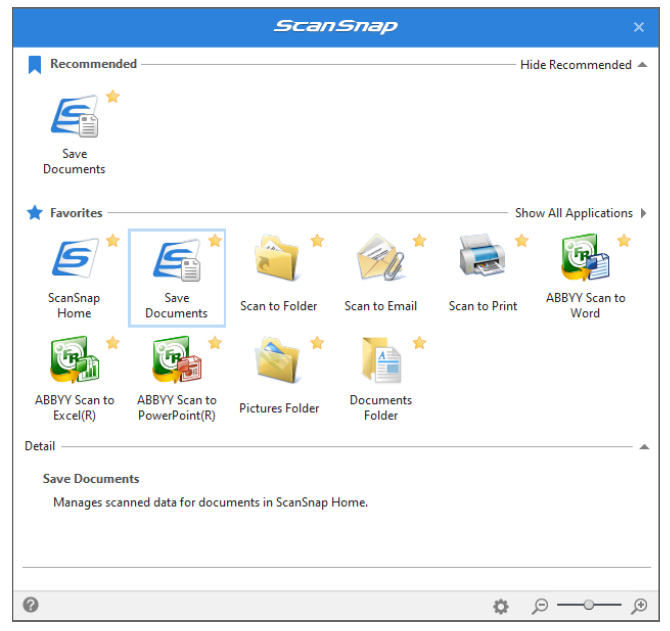Click the Hide Recommended link
Viewport: 670px width, 631px height.
click(576, 65)
